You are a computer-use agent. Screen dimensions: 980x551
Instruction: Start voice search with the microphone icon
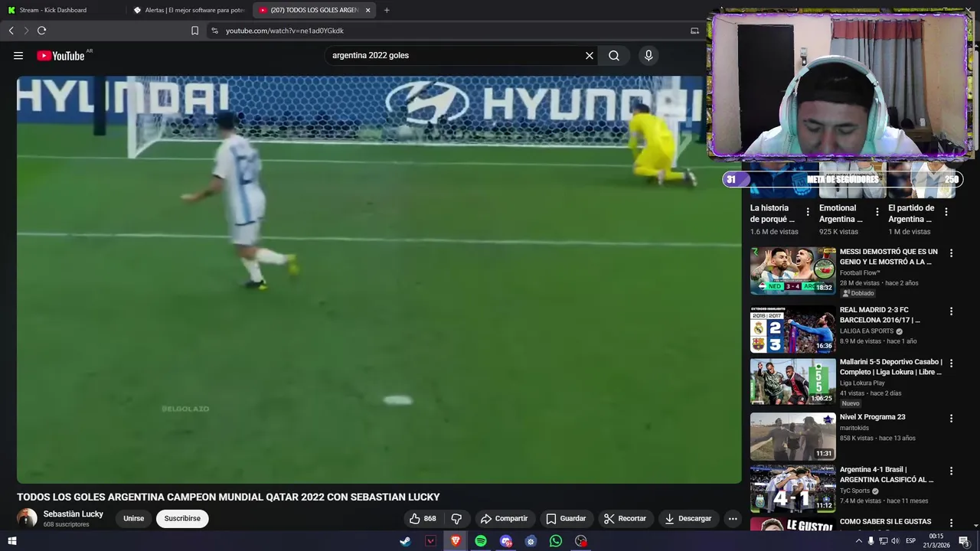click(648, 55)
